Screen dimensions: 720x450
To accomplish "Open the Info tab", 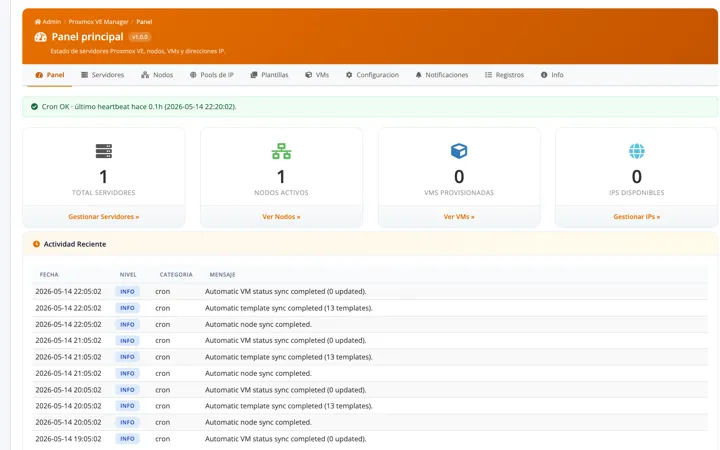I will pyautogui.click(x=552, y=75).
